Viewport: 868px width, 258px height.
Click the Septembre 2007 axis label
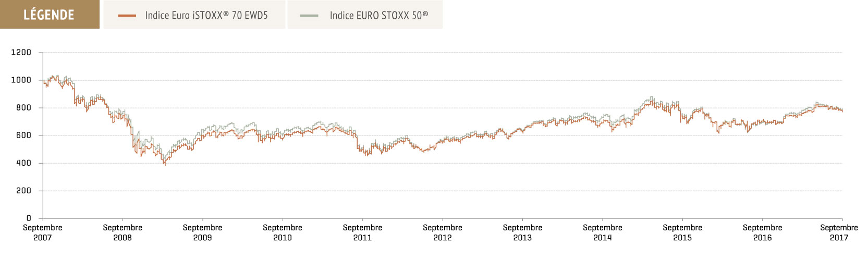tap(43, 232)
